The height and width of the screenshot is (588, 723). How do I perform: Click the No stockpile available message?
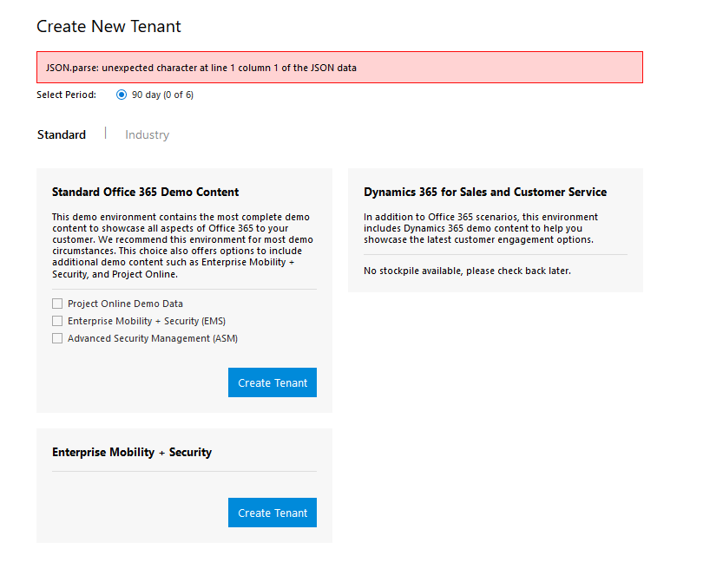(467, 271)
